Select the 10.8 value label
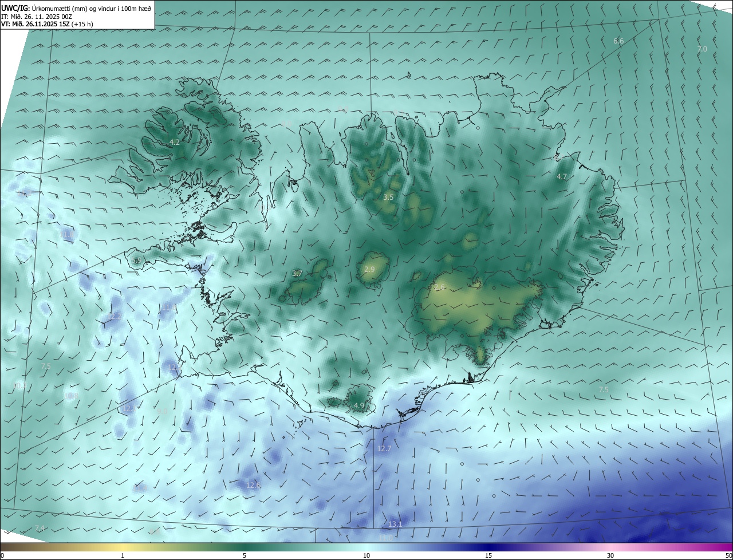 [x=71, y=396]
